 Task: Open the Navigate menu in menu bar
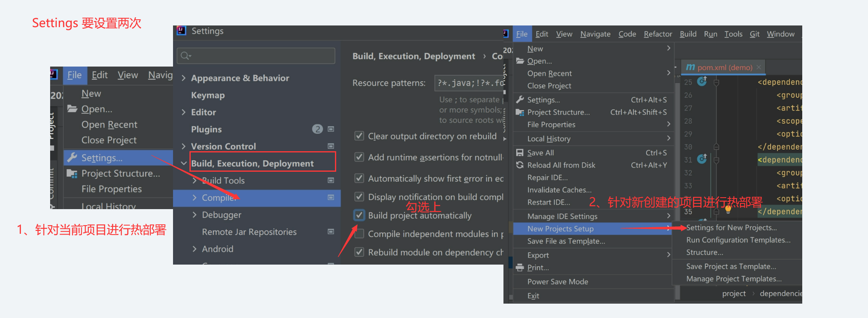coord(595,34)
